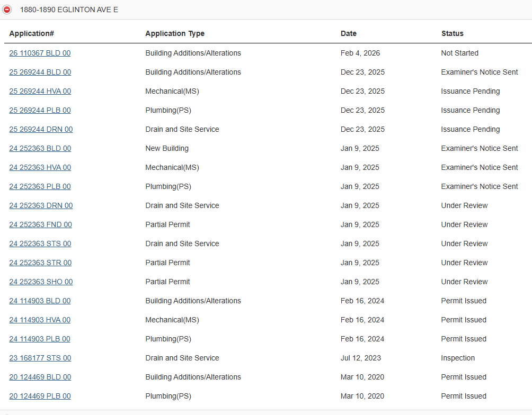Open application 25 269244 BLD 00

[x=40, y=72]
